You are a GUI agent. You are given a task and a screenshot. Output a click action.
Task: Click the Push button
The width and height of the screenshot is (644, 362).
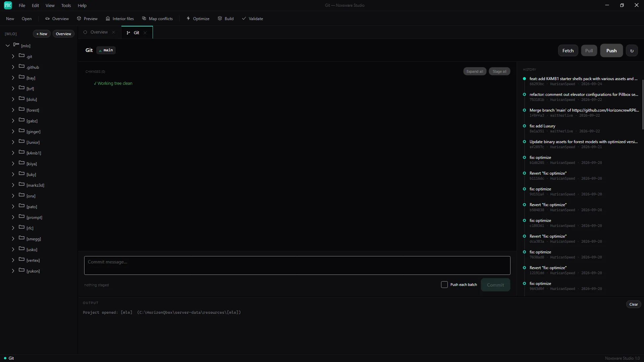tap(611, 51)
